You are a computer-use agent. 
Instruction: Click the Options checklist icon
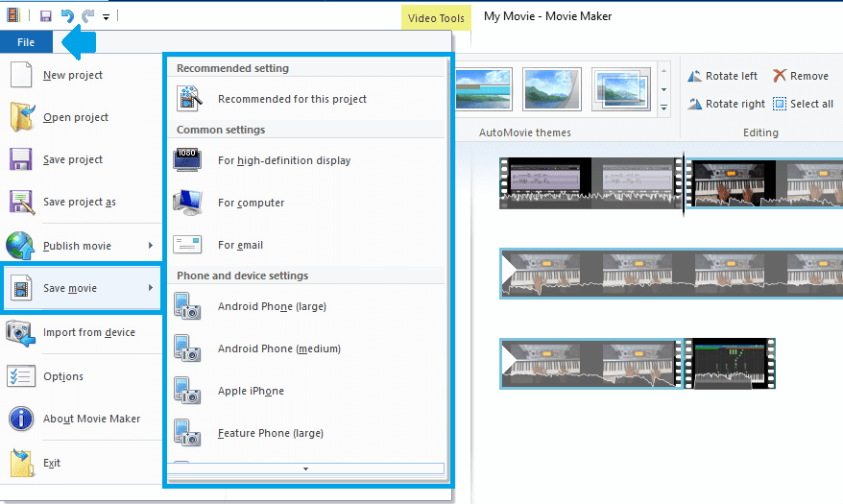pos(21,376)
